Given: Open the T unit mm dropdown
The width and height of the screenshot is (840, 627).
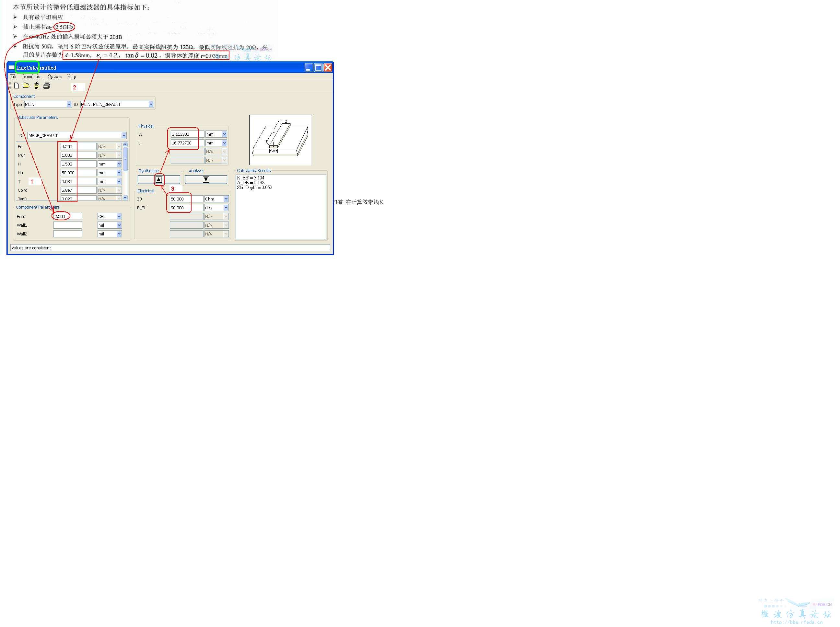Looking at the screenshot, I should [119, 181].
